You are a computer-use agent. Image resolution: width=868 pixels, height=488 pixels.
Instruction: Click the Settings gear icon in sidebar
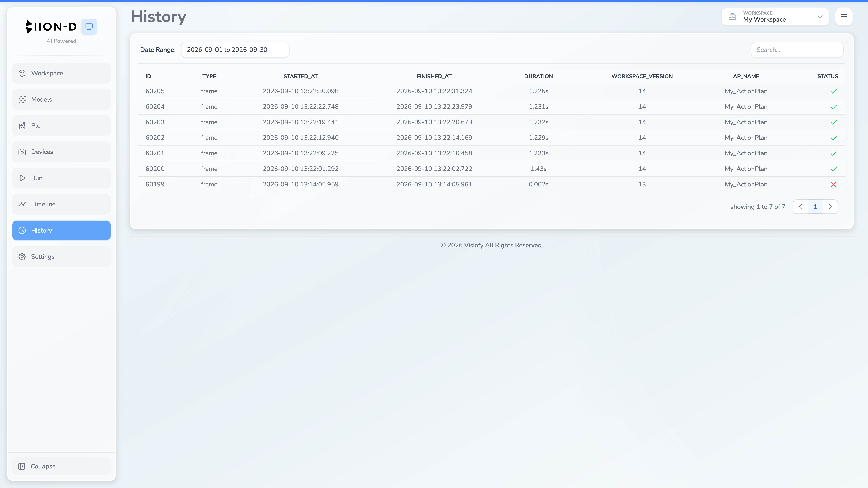(22, 257)
